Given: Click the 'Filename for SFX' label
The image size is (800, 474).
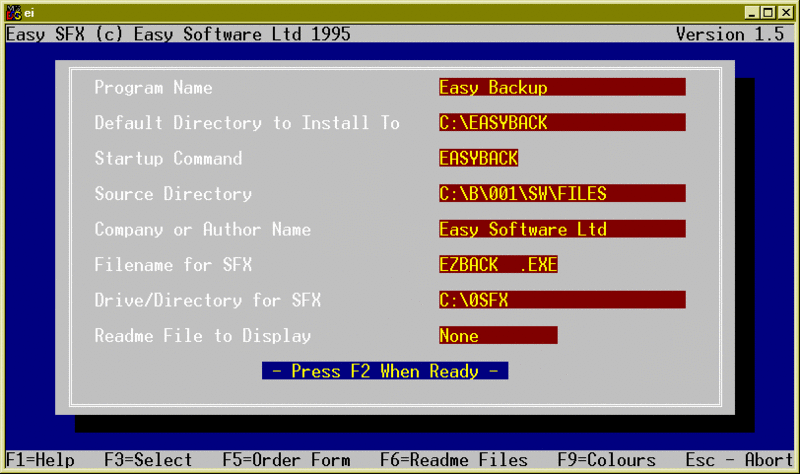Looking at the screenshot, I should coord(173,265).
